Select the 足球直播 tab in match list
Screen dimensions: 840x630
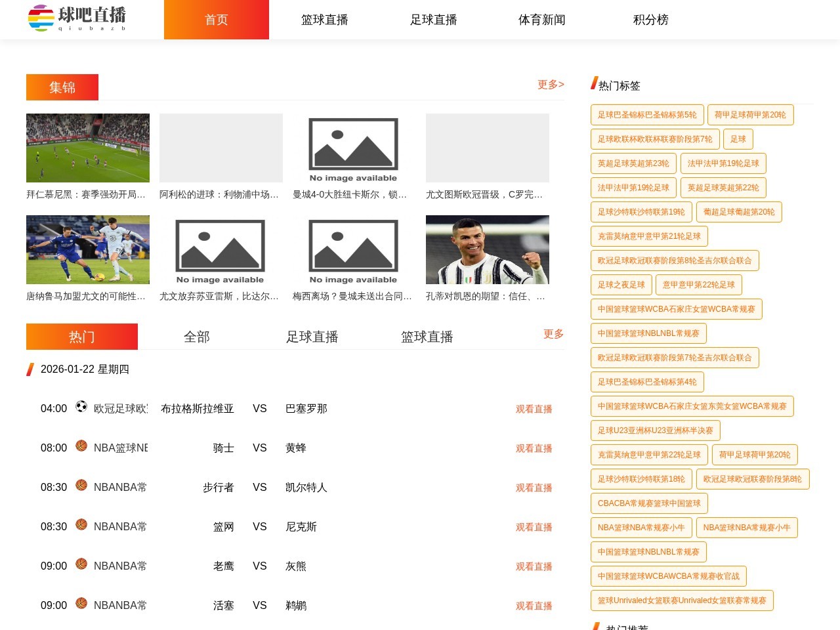pyautogui.click(x=312, y=337)
